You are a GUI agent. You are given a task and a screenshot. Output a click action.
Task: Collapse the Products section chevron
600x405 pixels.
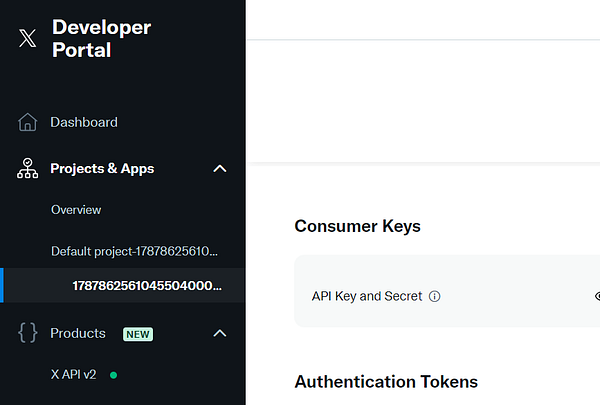tap(220, 333)
